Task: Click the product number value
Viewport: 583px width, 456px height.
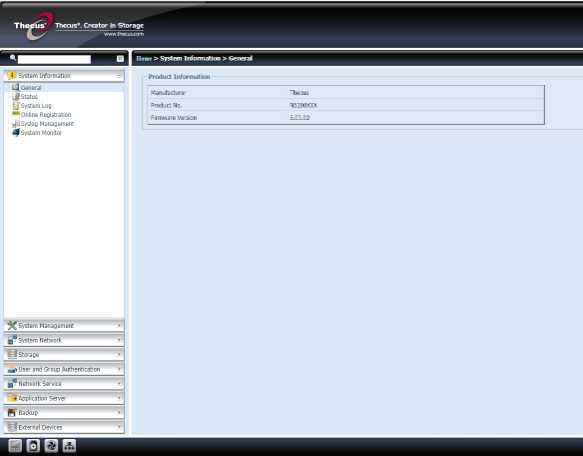Action: (x=303, y=106)
